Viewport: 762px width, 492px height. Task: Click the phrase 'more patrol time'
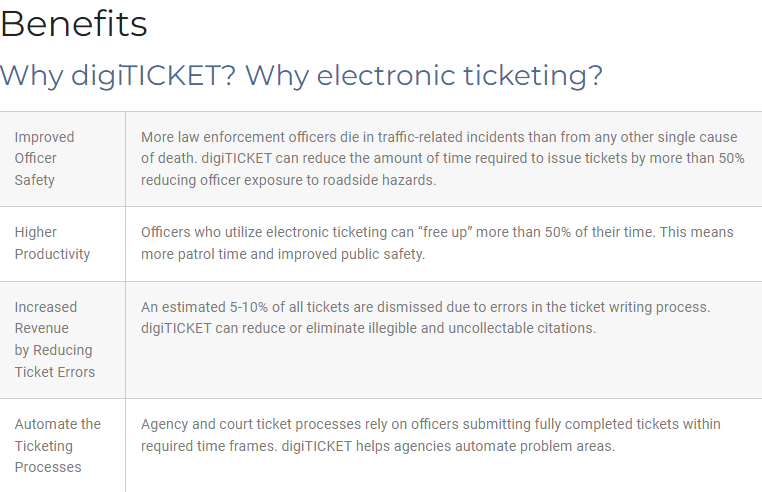pyautogui.click(x=196, y=254)
